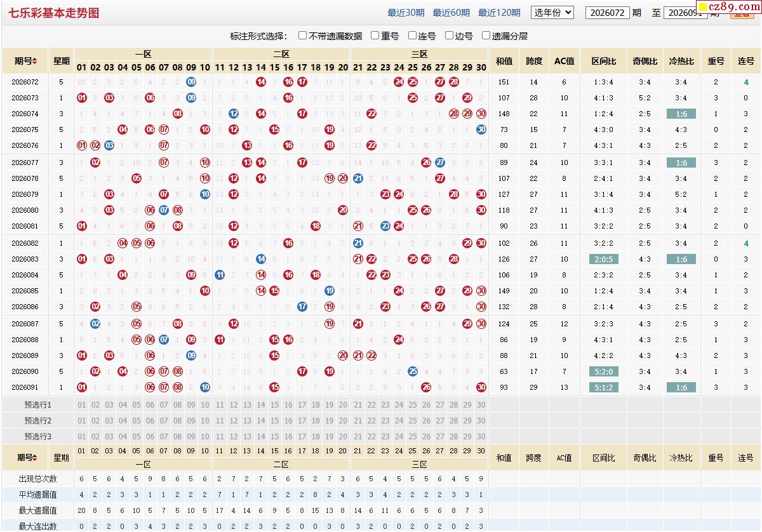Image resolution: width=762 pixels, height=532 pixels.
Task: Check the 遗漏分层 option
Action: (x=486, y=36)
